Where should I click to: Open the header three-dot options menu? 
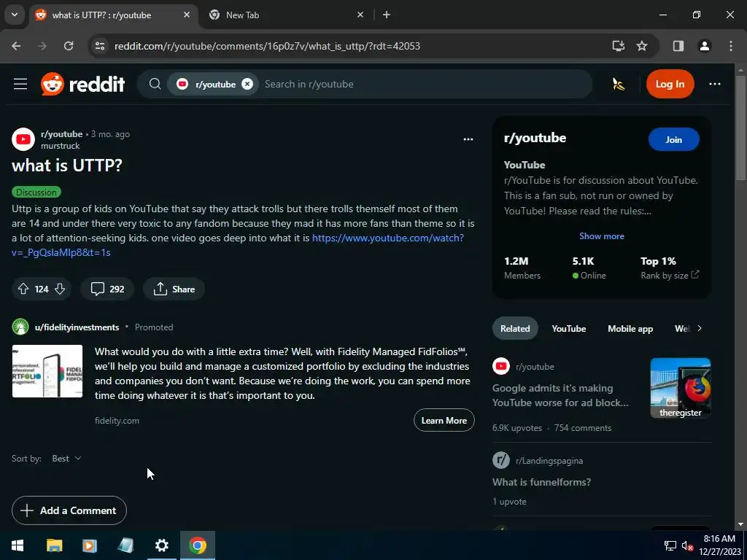coord(715,85)
